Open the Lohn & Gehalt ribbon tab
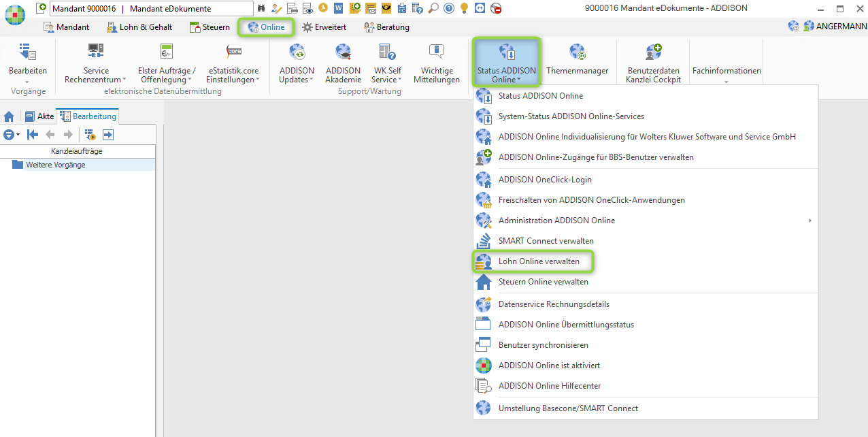This screenshot has width=868, height=437. click(139, 27)
